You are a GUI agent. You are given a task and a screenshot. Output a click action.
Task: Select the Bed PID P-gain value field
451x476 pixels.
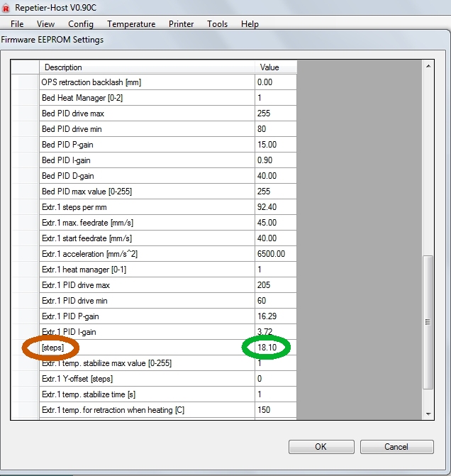click(x=275, y=145)
